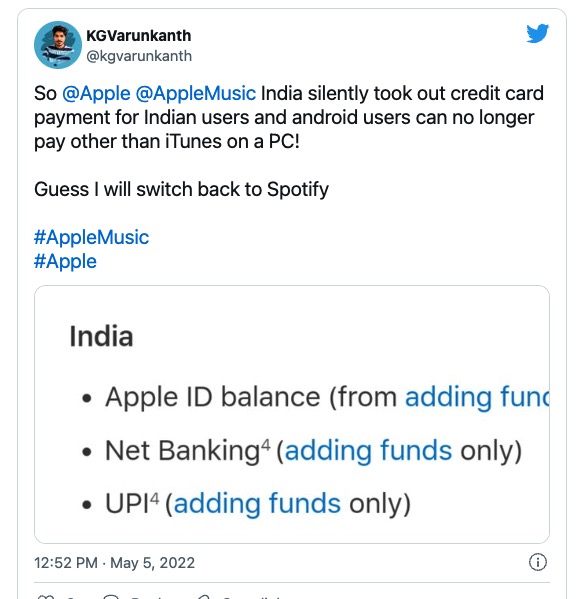This screenshot has height=599, width=576.
Task: Click the India heading in image
Action: (x=101, y=336)
